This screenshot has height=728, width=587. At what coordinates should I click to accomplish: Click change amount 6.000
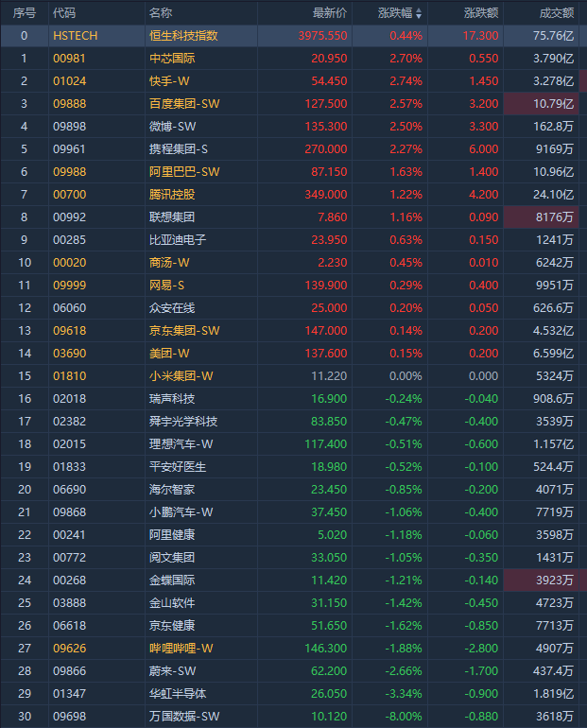coord(484,149)
